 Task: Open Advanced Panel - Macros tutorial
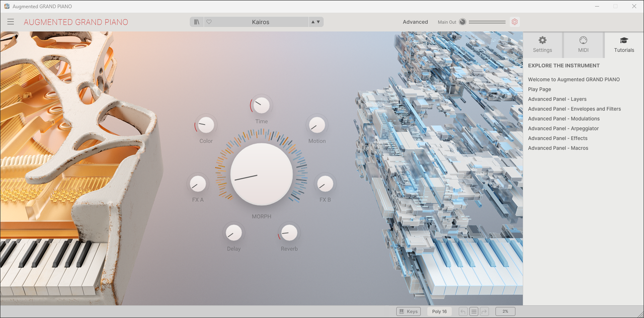click(x=558, y=148)
